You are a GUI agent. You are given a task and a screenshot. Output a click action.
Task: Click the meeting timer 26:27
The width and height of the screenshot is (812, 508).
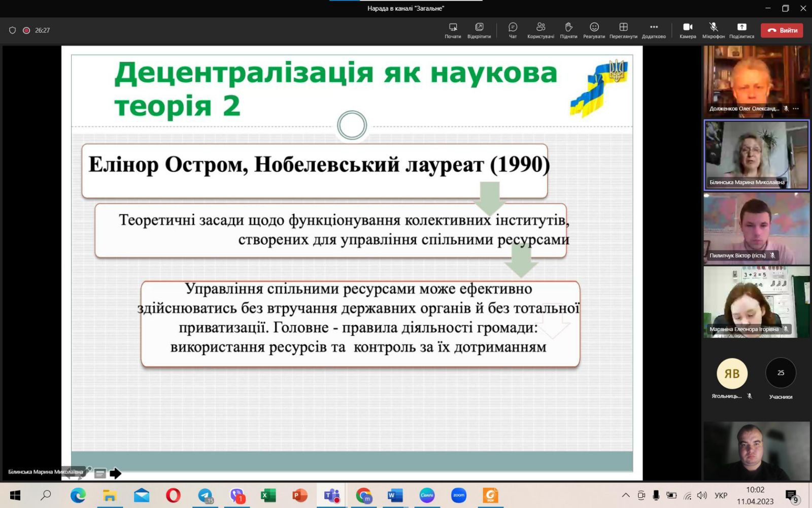(42, 30)
